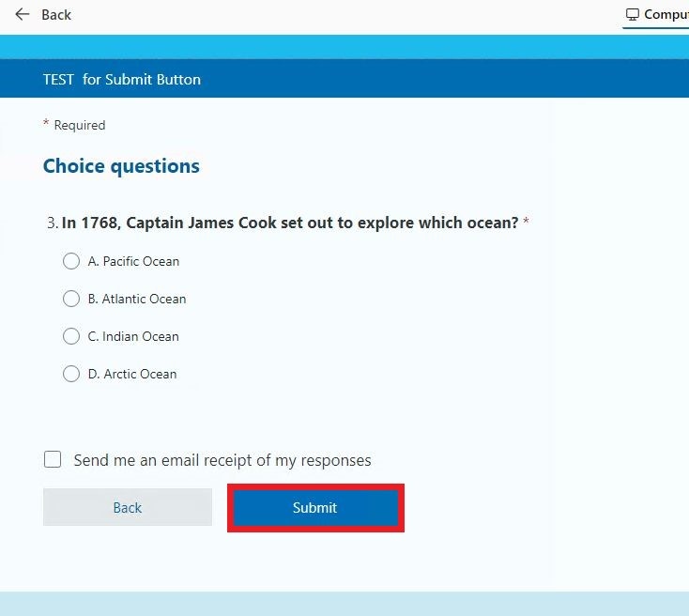The height and width of the screenshot is (616, 689).
Task: Click the 'B. Atlantic Ocean' option text
Action: coord(137,299)
